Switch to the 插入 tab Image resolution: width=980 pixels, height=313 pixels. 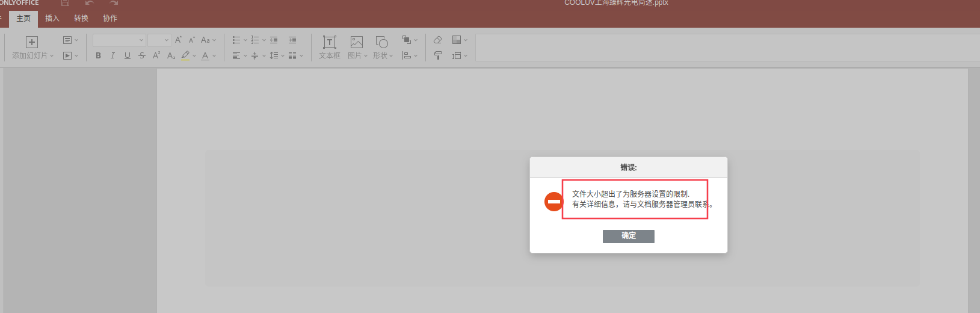tap(52, 19)
